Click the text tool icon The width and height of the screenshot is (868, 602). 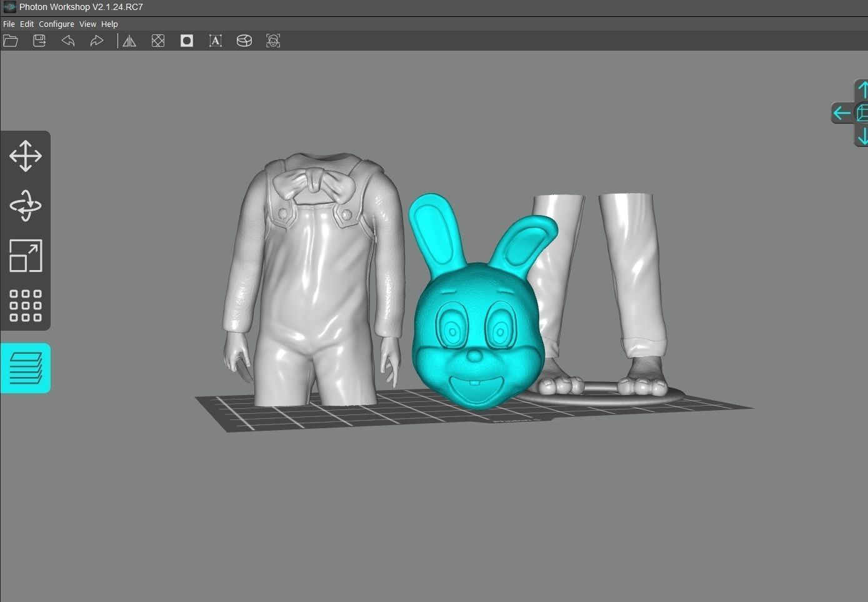[216, 41]
